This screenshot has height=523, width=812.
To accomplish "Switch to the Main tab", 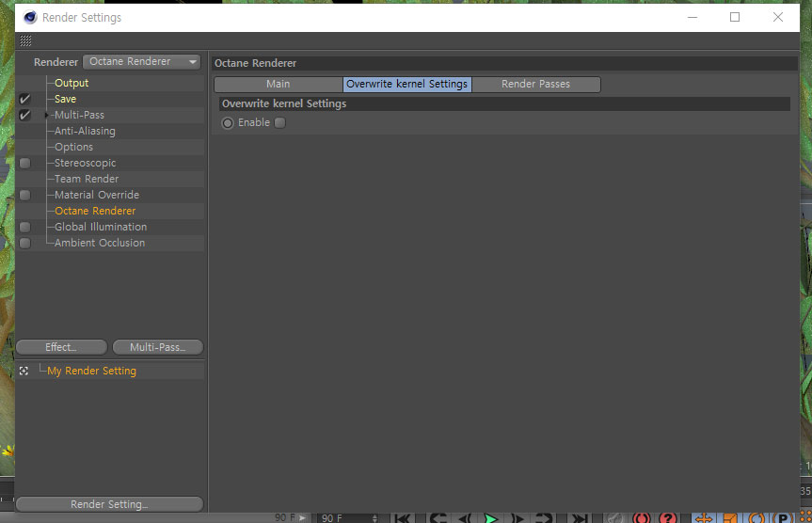I will 279,84.
